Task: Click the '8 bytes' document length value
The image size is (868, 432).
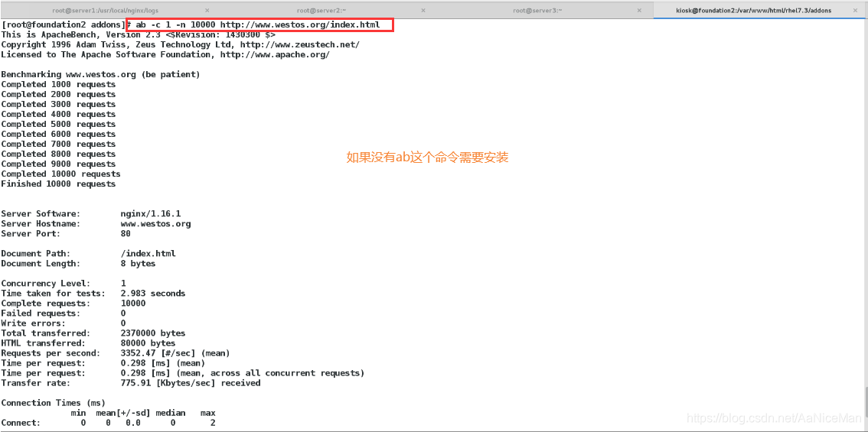Action: click(139, 264)
